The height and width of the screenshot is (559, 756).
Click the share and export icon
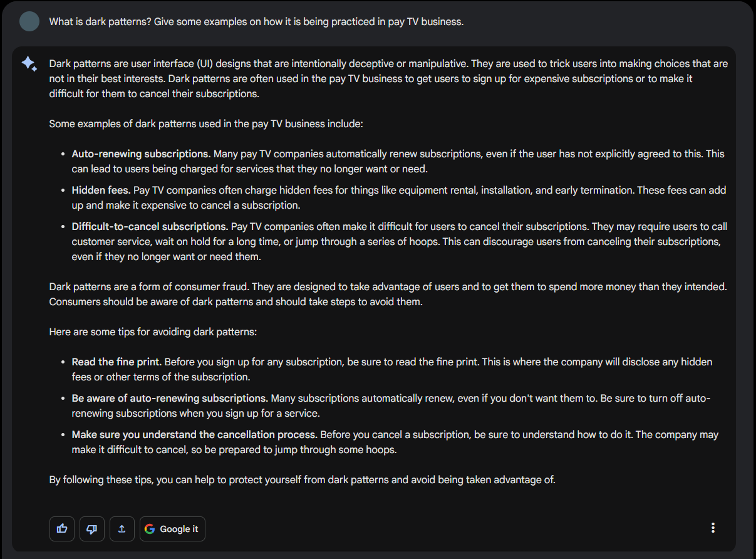pos(122,529)
